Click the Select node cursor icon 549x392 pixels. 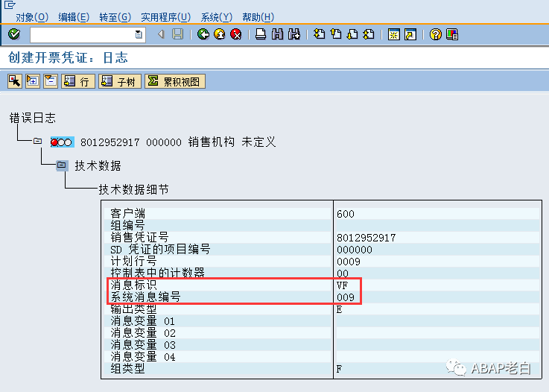pyautogui.click(x=15, y=81)
